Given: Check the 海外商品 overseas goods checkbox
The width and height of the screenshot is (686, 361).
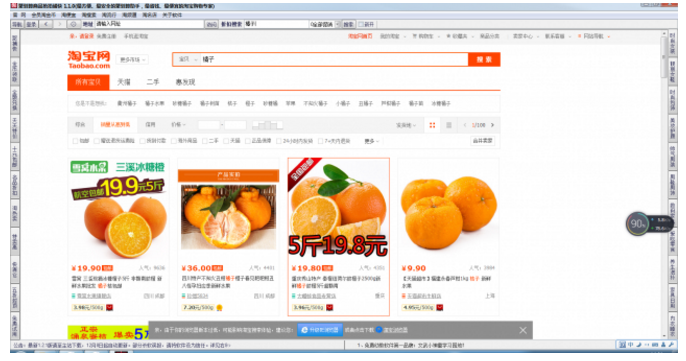Looking at the screenshot, I should coord(174,141).
